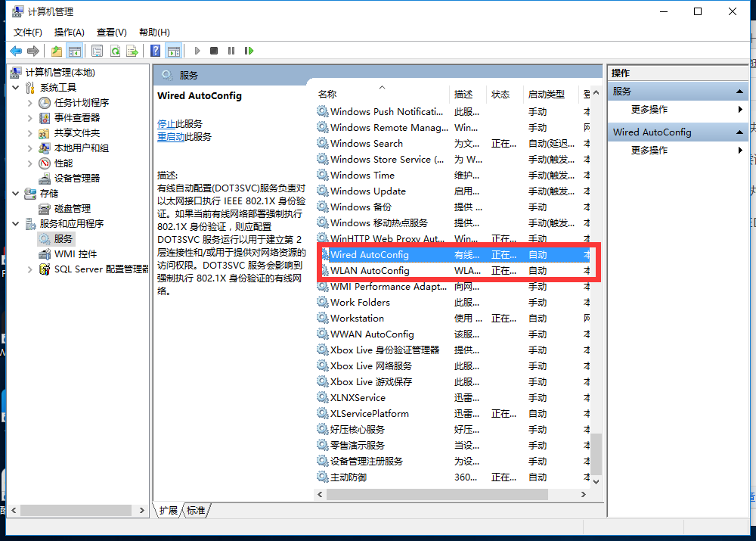Screen dimensions: 756x541
Task: Open the 查看(V) menu
Action: point(112,33)
